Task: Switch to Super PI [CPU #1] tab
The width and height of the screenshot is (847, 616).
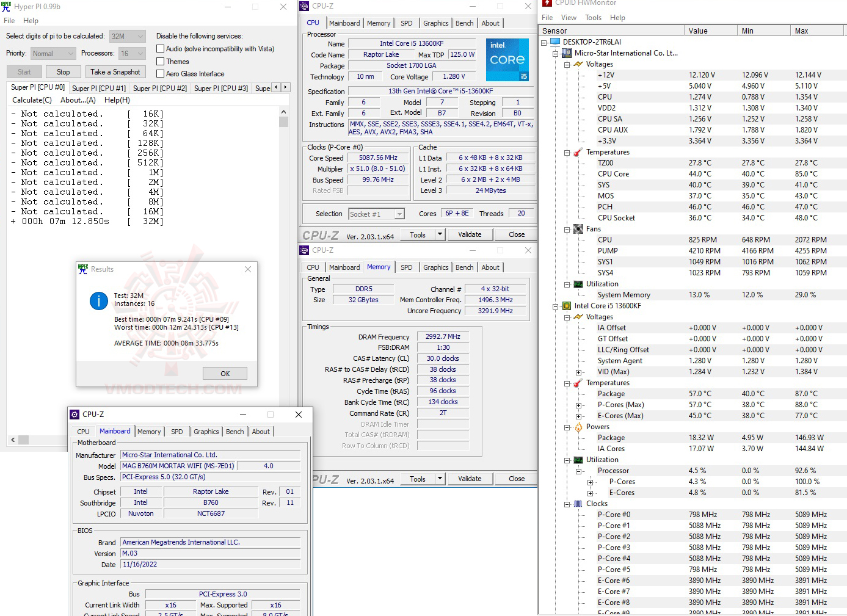Action: click(x=99, y=89)
